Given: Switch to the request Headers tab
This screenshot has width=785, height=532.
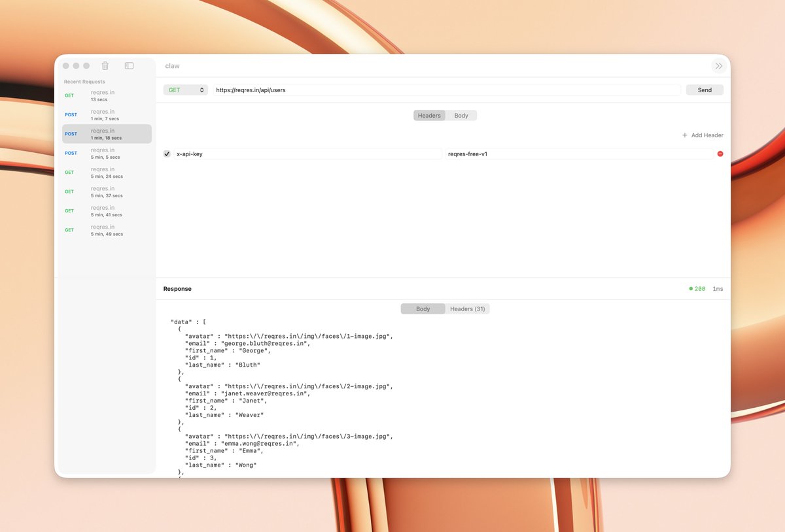Looking at the screenshot, I should coord(429,116).
